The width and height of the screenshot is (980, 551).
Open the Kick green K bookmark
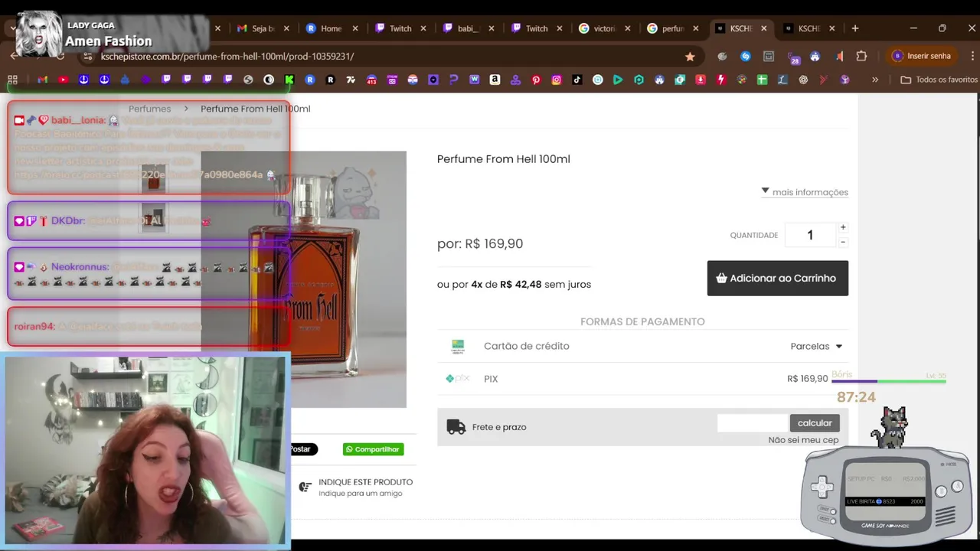point(289,80)
